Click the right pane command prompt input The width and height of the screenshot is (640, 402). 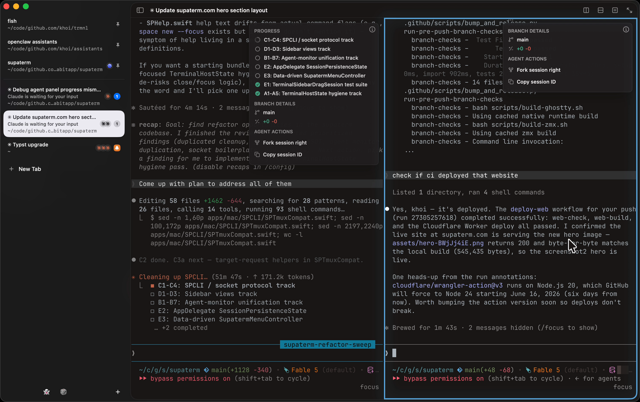click(510, 353)
